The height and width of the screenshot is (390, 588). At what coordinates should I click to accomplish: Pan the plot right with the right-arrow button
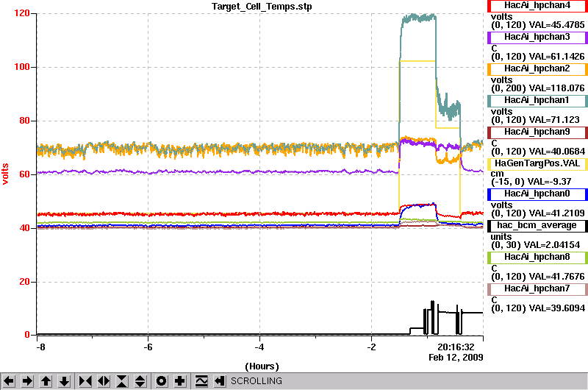(27, 381)
